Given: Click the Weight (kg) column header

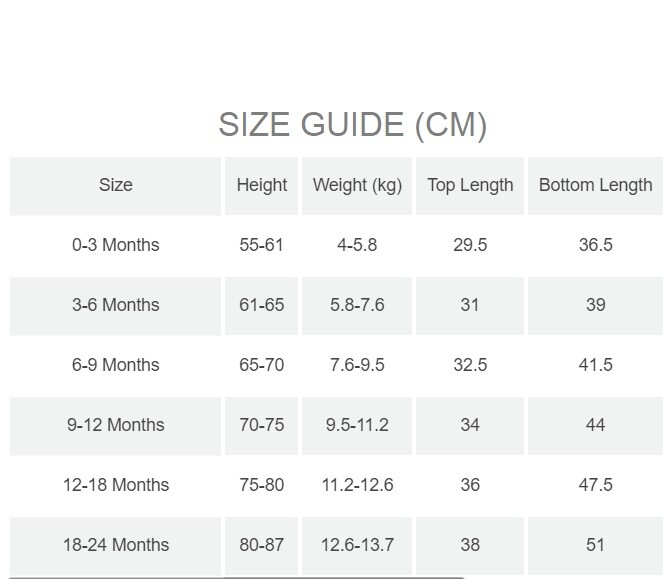Looking at the screenshot, I should (357, 185).
